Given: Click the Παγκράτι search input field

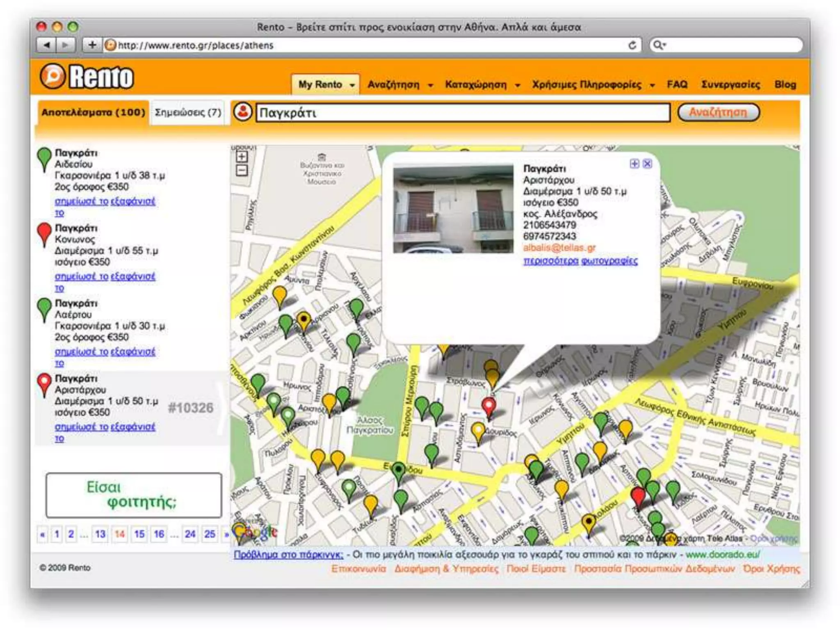Looking at the screenshot, I should click(463, 112).
